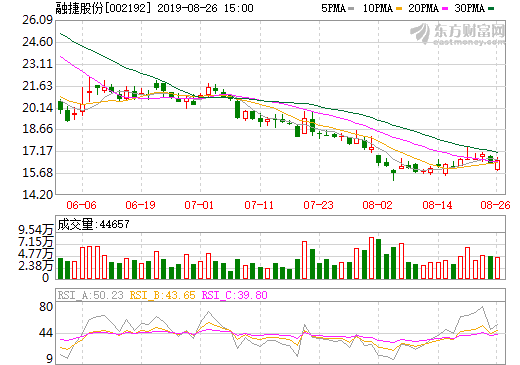Image resolution: width=520 pixels, height=365 pixels.
Task: Click the 26.09 price axis label
Action: [37, 20]
